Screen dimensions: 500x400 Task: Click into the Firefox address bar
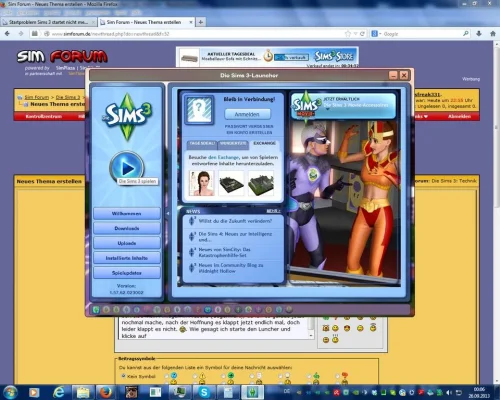pyautogui.click(x=197, y=34)
